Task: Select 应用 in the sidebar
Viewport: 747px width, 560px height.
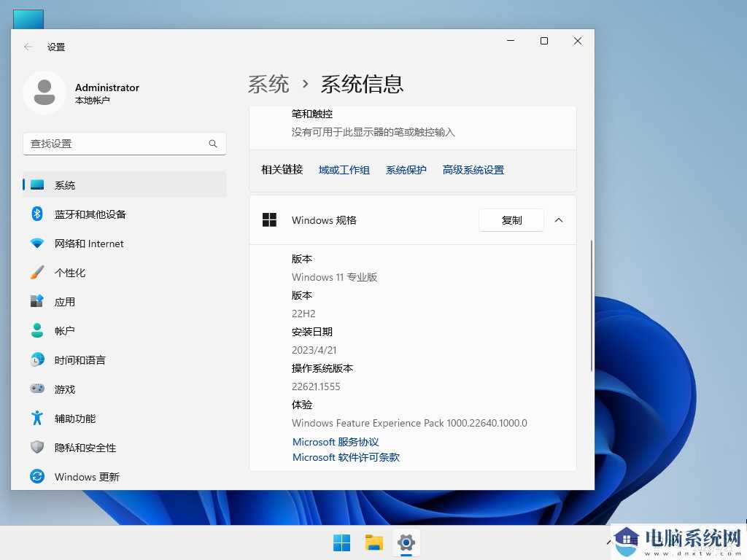Action: tap(124, 301)
